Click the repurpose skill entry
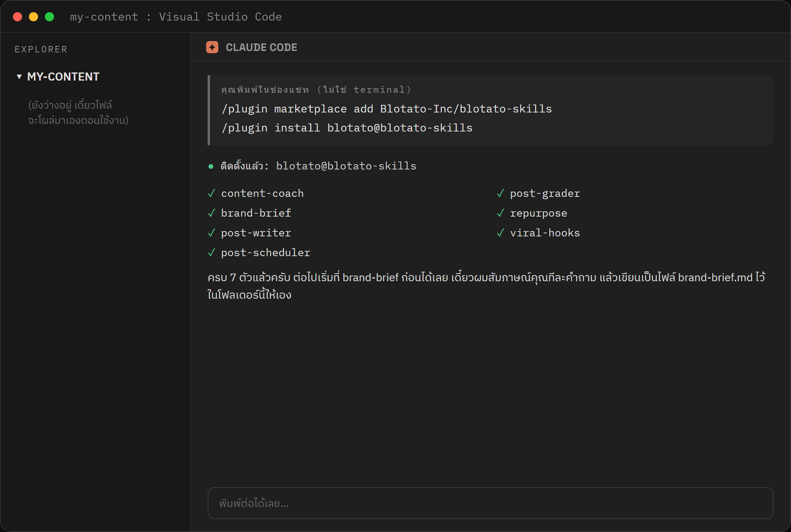 tap(538, 213)
